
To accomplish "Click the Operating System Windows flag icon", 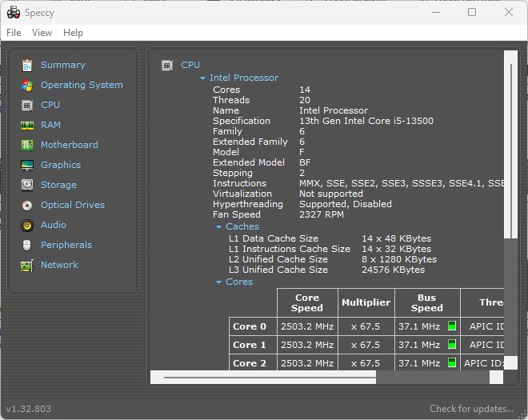I will tap(27, 86).
